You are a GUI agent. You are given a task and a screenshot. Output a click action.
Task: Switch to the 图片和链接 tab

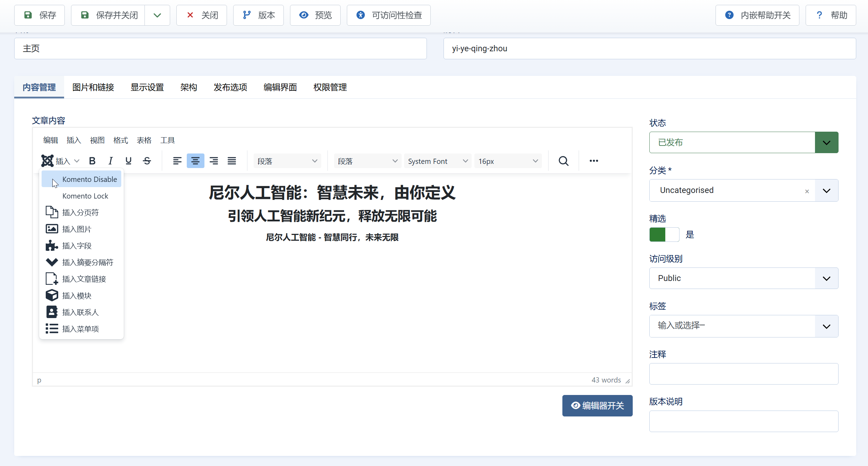tap(93, 87)
